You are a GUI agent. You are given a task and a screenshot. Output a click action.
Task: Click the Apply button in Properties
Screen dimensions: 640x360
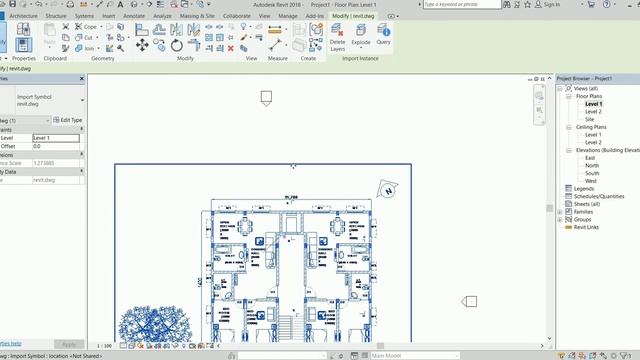pyautogui.click(x=69, y=344)
